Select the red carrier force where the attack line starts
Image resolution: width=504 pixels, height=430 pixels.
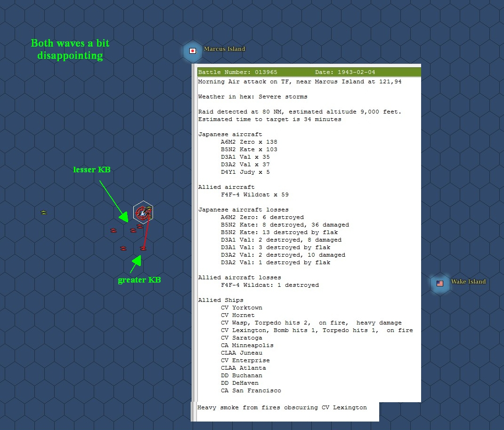pos(143,248)
